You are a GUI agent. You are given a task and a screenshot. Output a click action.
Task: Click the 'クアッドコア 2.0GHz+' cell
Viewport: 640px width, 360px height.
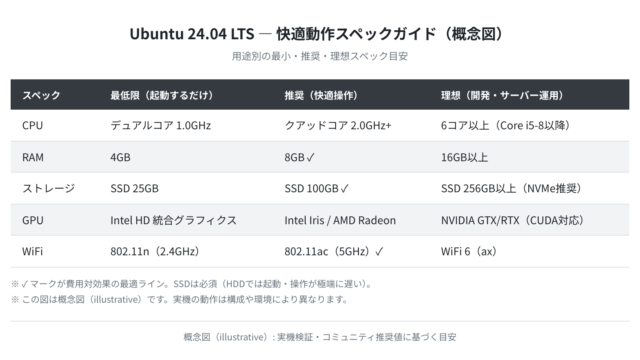point(338,125)
